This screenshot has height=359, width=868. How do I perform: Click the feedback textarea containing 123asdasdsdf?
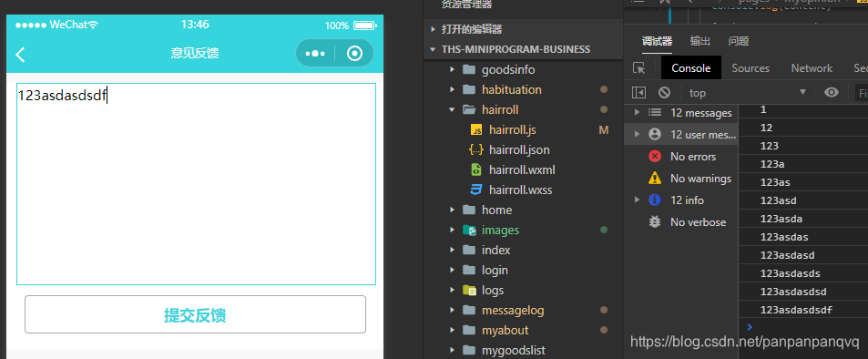coord(196,184)
